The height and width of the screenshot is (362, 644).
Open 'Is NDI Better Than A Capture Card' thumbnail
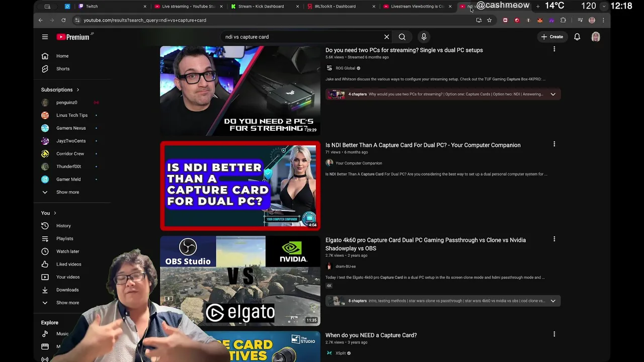coord(240,186)
